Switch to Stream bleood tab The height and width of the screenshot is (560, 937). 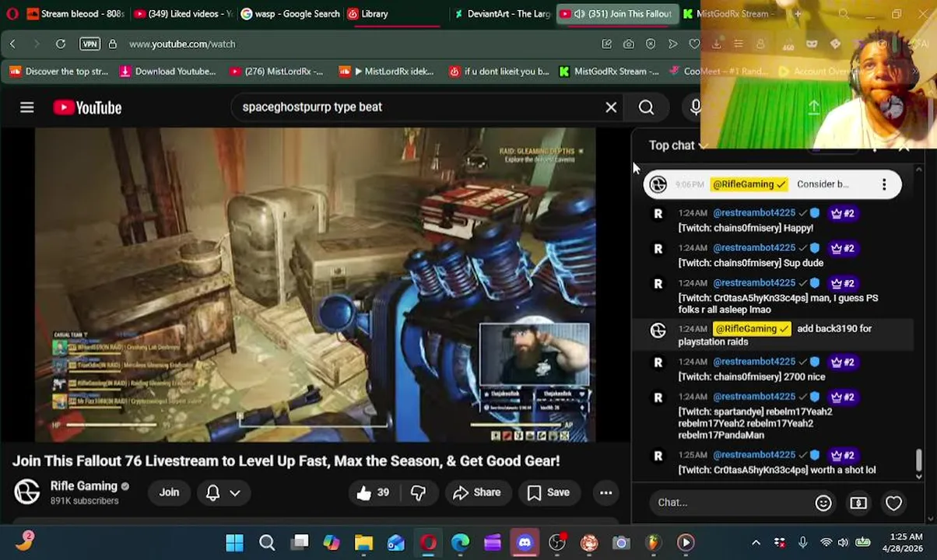pyautogui.click(x=76, y=13)
